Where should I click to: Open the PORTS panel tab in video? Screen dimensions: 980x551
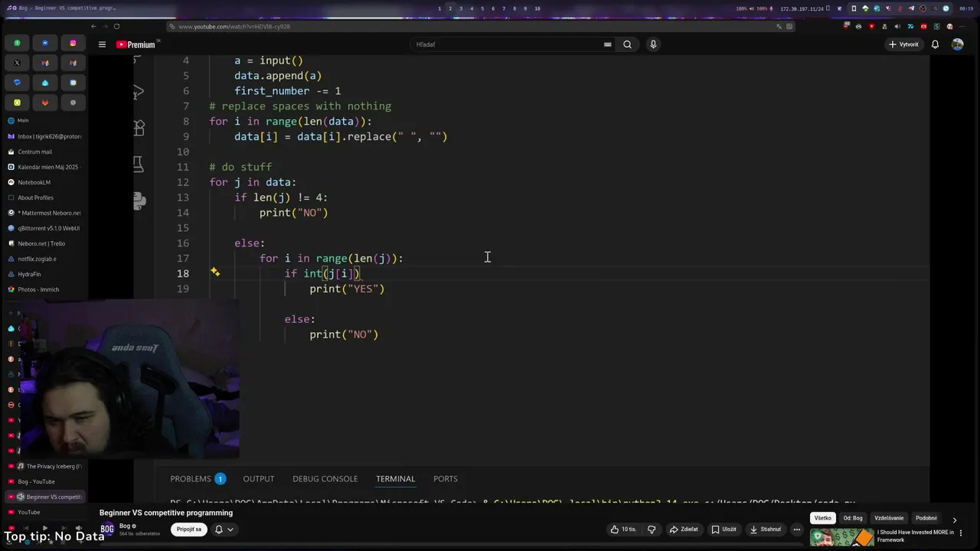point(446,479)
